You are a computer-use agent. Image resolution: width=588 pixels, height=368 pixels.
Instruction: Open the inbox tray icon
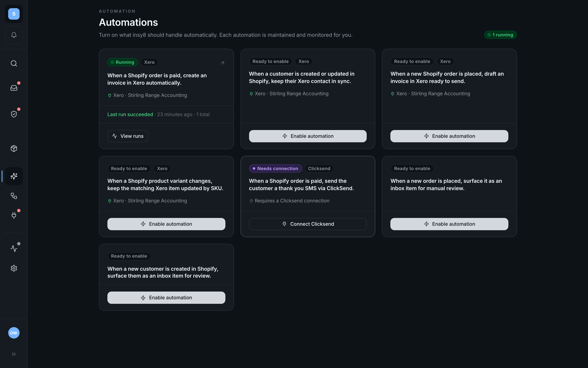click(x=14, y=88)
